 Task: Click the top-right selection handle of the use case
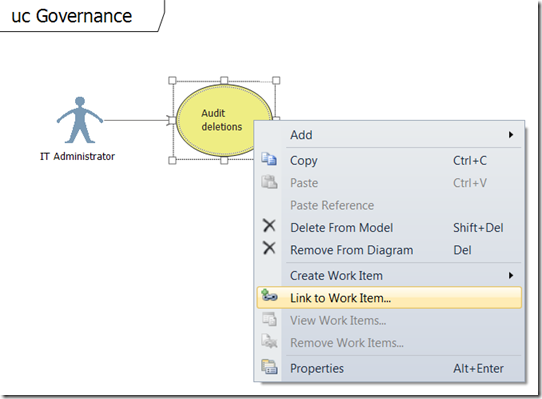[276, 81]
